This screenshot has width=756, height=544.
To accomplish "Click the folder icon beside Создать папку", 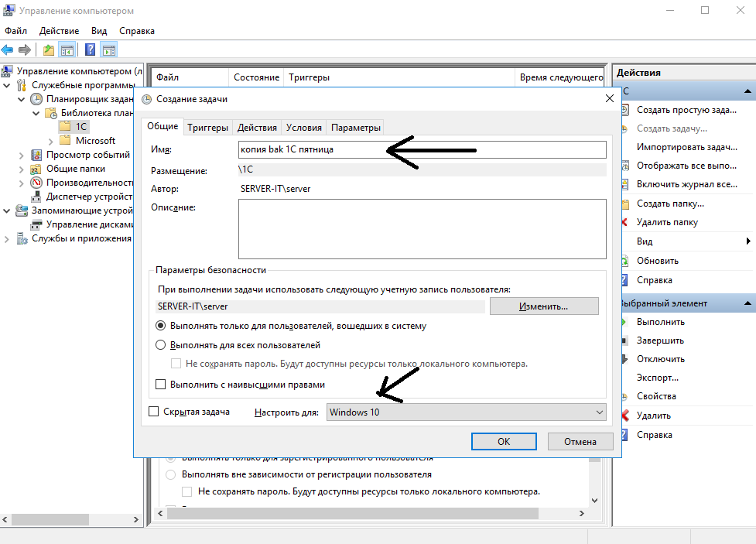I will tap(625, 204).
